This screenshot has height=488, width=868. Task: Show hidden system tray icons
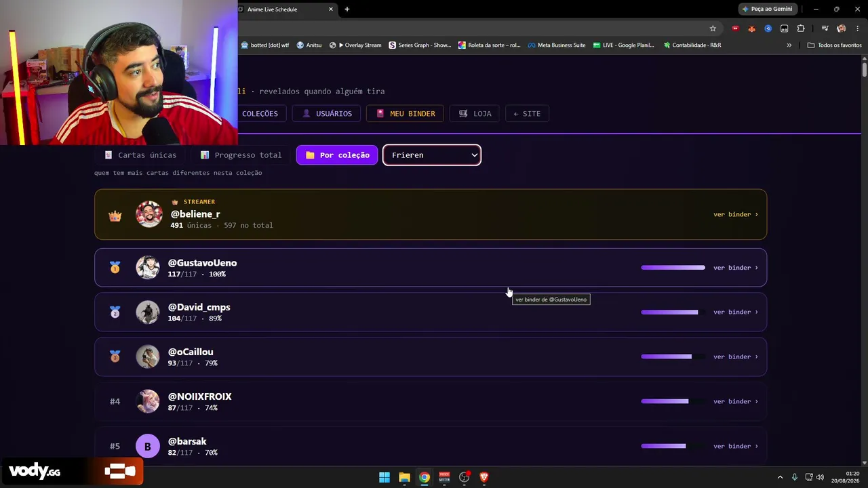[780, 477]
